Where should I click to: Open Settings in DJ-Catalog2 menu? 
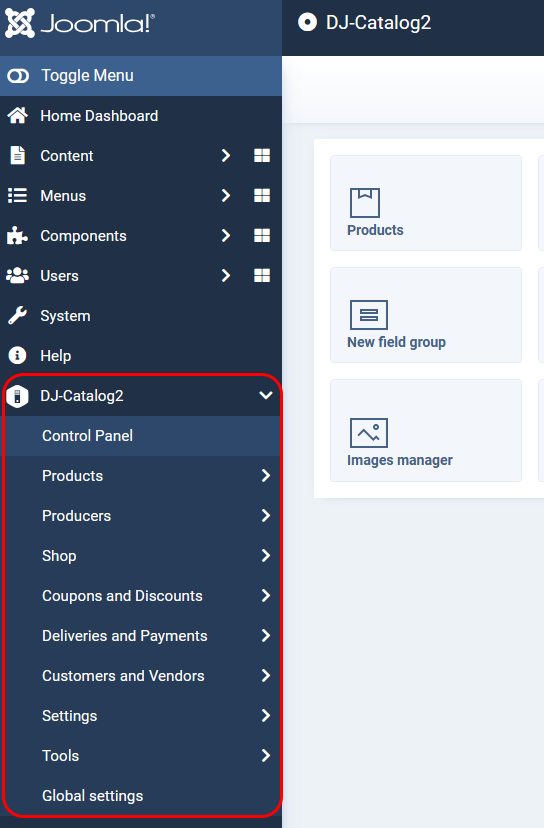coord(70,716)
